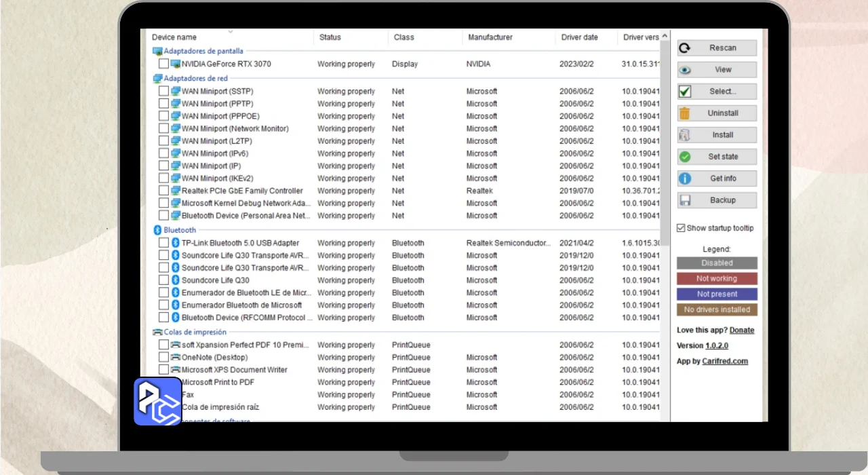Click the blue Get info icon

[685, 178]
